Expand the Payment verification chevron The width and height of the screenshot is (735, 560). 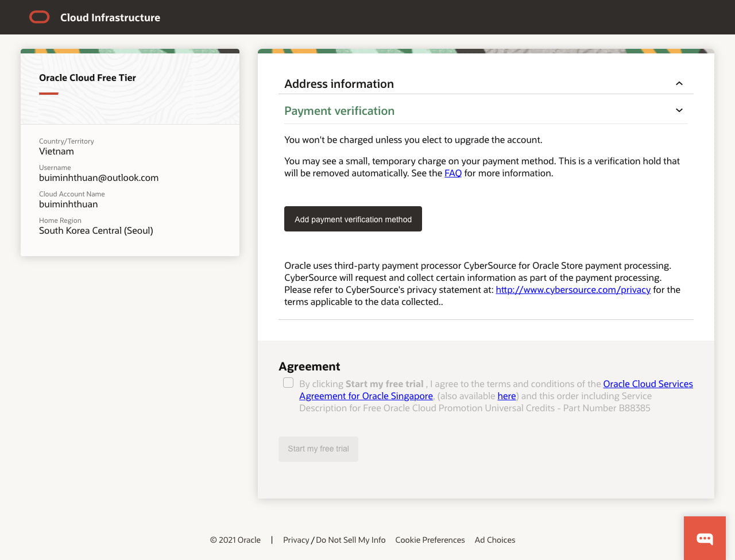click(x=679, y=110)
